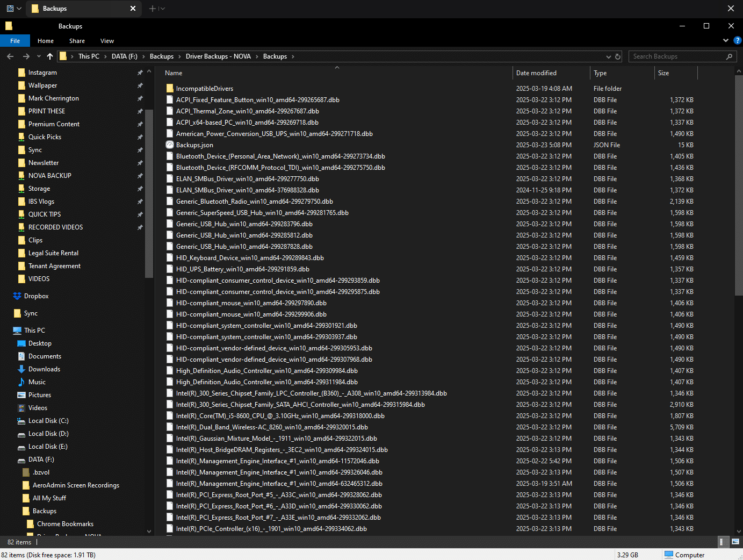The width and height of the screenshot is (743, 560).
Task: Open the previous locations dropdown in address bar
Action: click(608, 56)
